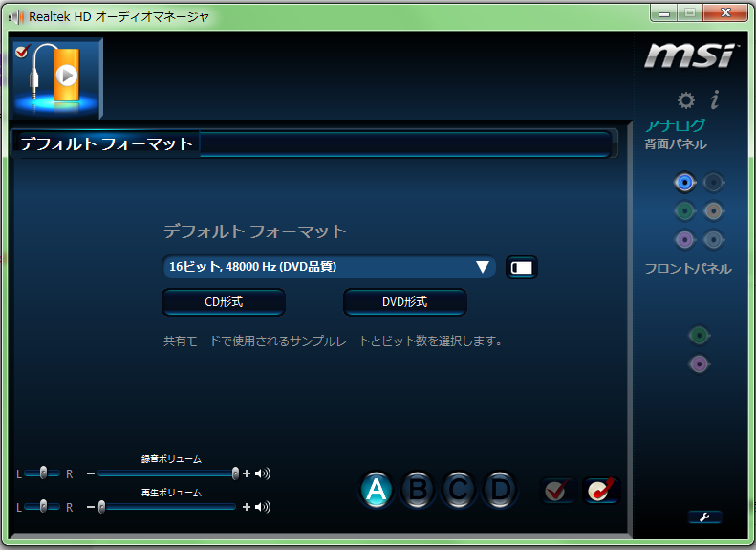Open the 16-bit 48000 Hz format dropdown

pyautogui.click(x=320, y=268)
